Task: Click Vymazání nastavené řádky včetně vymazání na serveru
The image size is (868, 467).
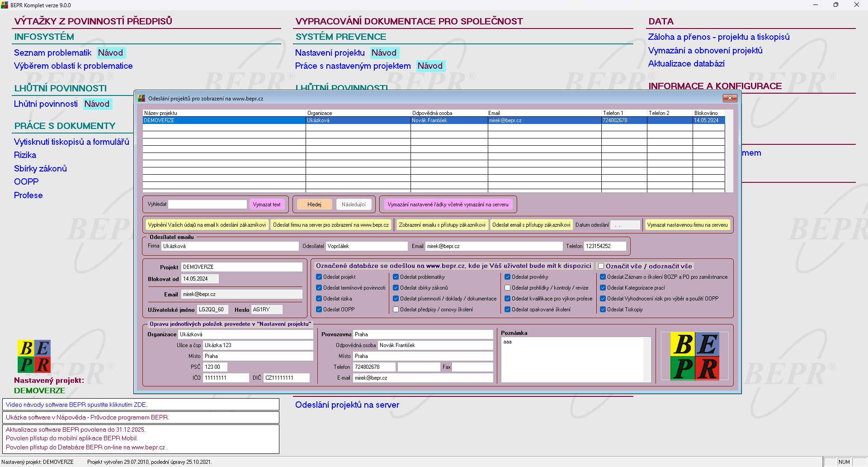Action: pyautogui.click(x=448, y=205)
